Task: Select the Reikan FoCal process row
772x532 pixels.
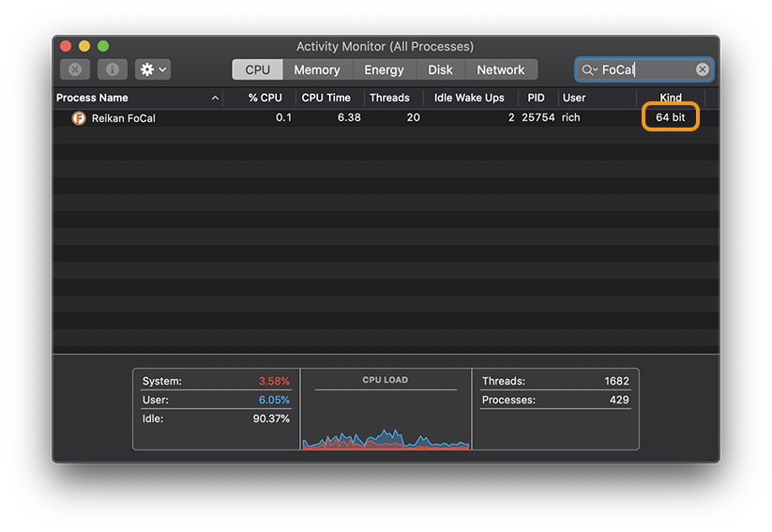Action: click(386, 117)
